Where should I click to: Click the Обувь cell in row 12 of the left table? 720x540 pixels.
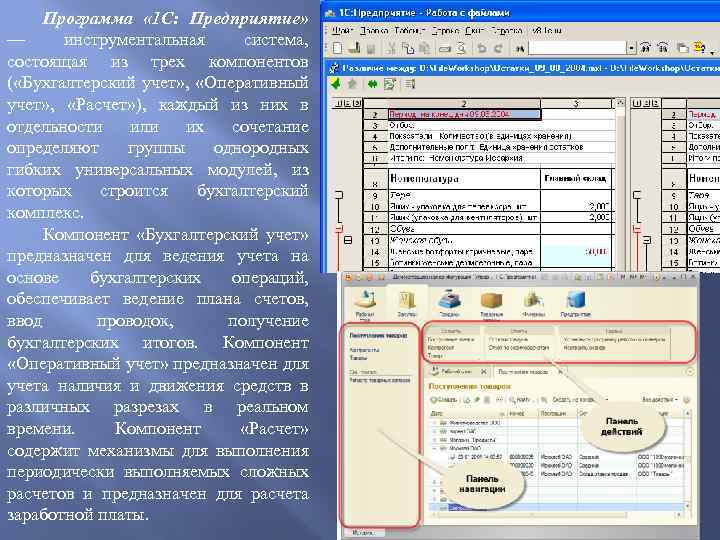coord(464,228)
